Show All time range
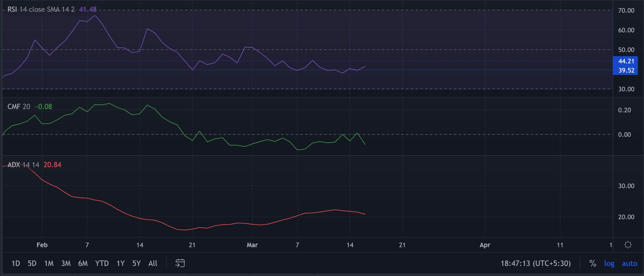 153,263
